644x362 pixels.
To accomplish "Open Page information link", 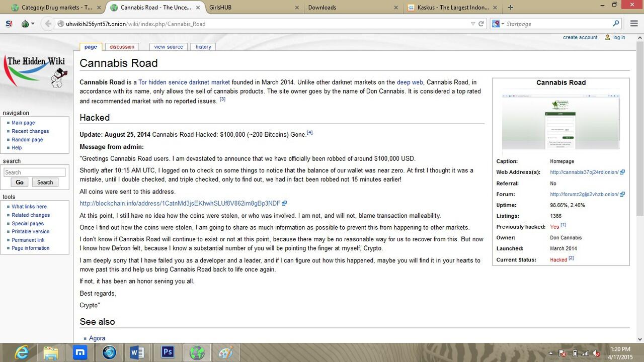I will (x=31, y=248).
